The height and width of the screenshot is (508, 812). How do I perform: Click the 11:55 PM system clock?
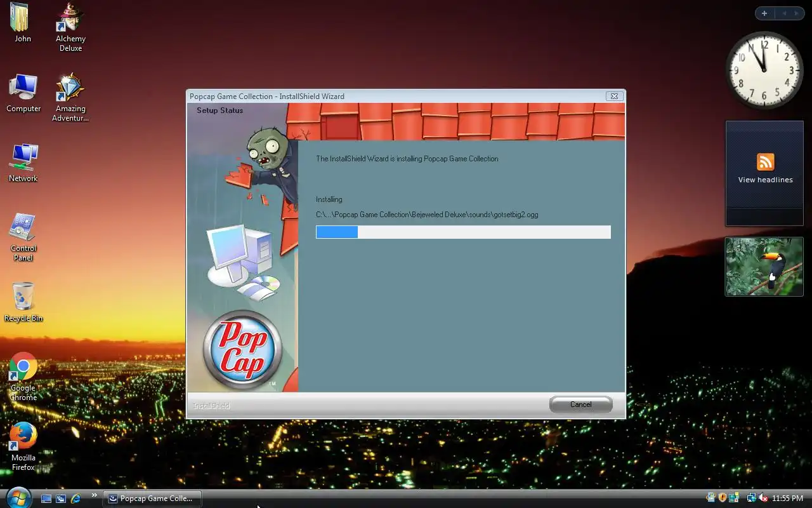click(787, 498)
